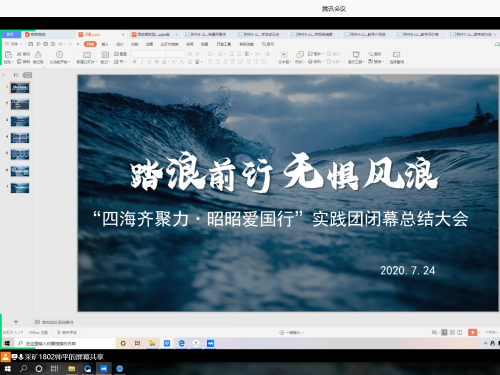500x375 pixels.
Task: Select the second slide thumbnail
Action: (20, 104)
